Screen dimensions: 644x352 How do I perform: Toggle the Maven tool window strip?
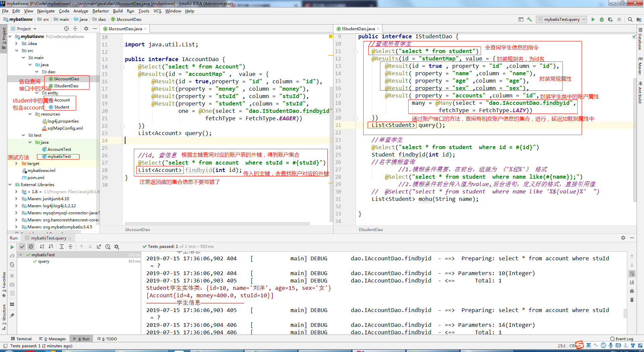coord(640,65)
